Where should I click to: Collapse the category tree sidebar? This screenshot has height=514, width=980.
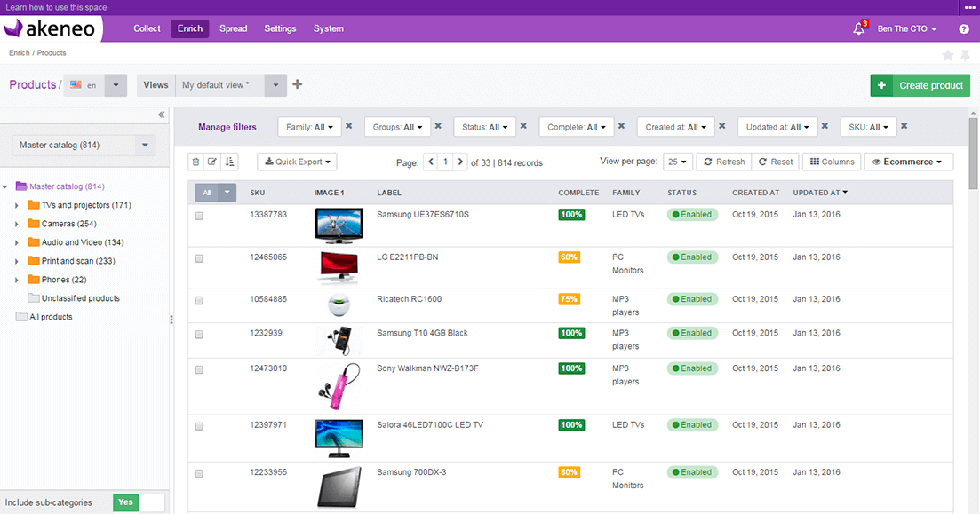(x=161, y=114)
